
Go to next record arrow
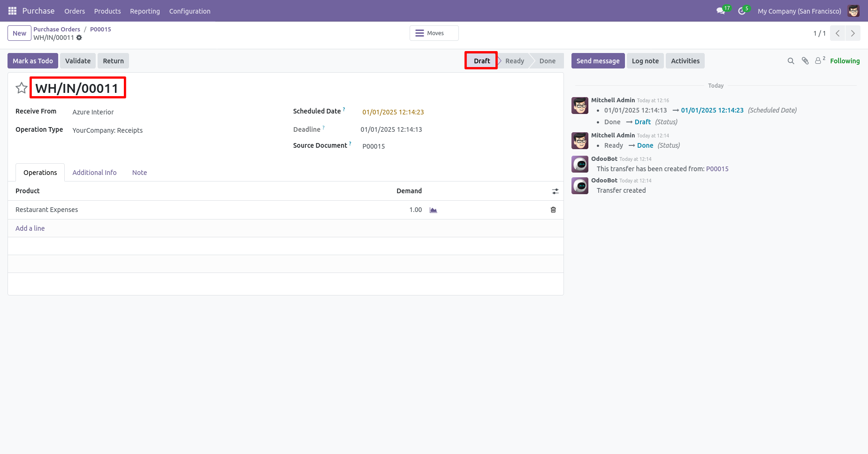pyautogui.click(x=853, y=33)
